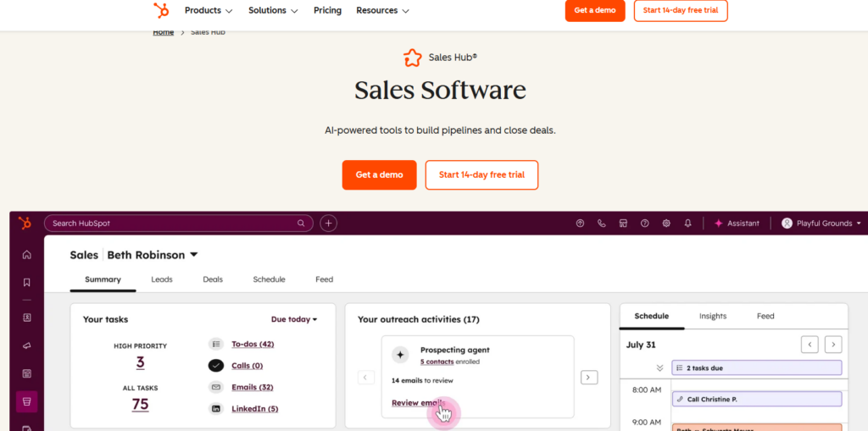Click the HubSpot logo in the app bar
Viewport: 868px width, 431px height.
click(25, 223)
